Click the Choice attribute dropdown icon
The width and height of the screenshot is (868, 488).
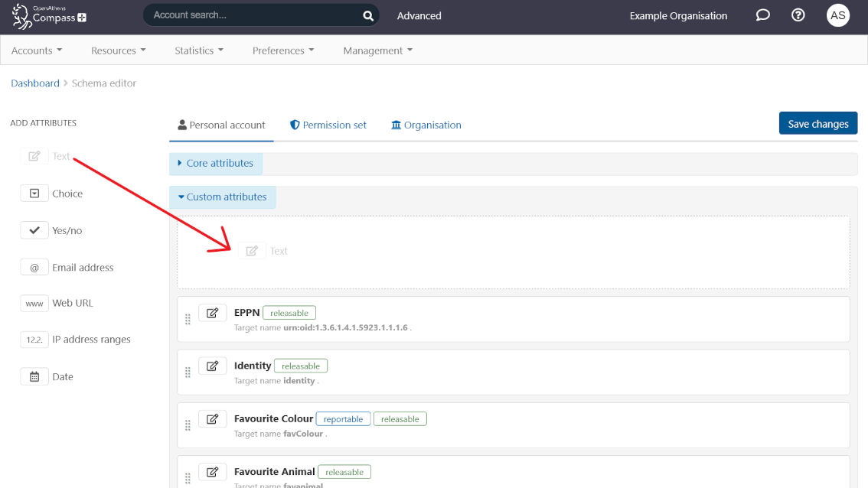(x=34, y=194)
